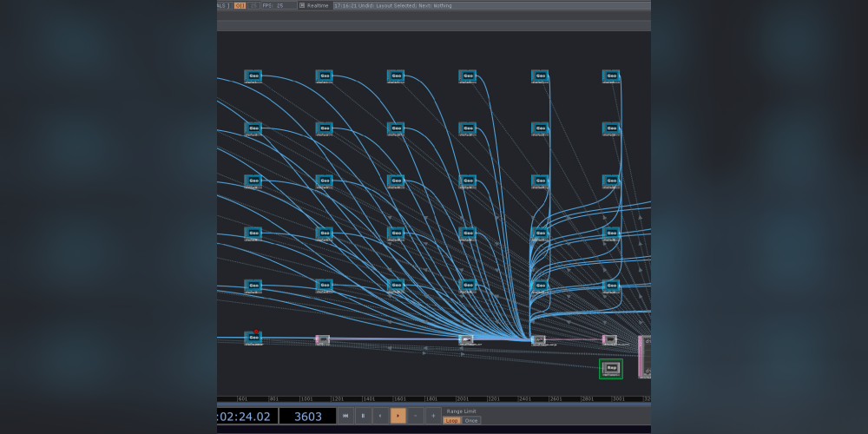Image resolution: width=868 pixels, height=434 pixels.
Task: Select Once range limit mode
Action: point(471,421)
